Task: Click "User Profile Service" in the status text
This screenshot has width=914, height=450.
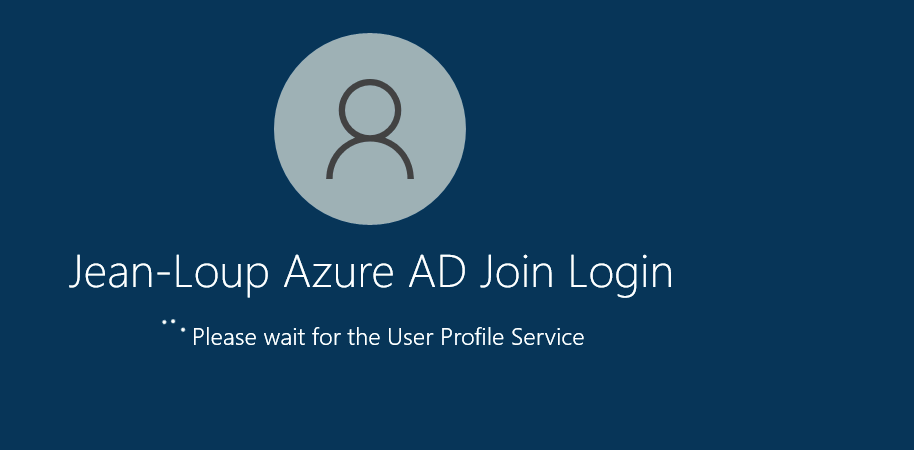Action: 486,337
